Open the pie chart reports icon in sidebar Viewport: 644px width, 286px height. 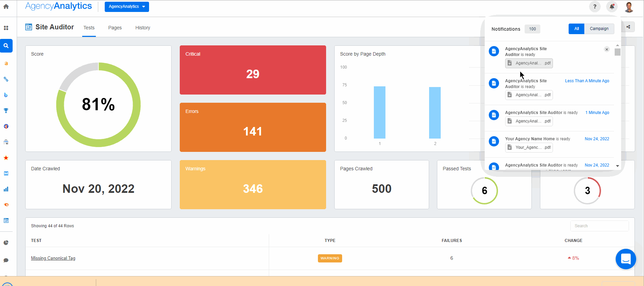6,243
